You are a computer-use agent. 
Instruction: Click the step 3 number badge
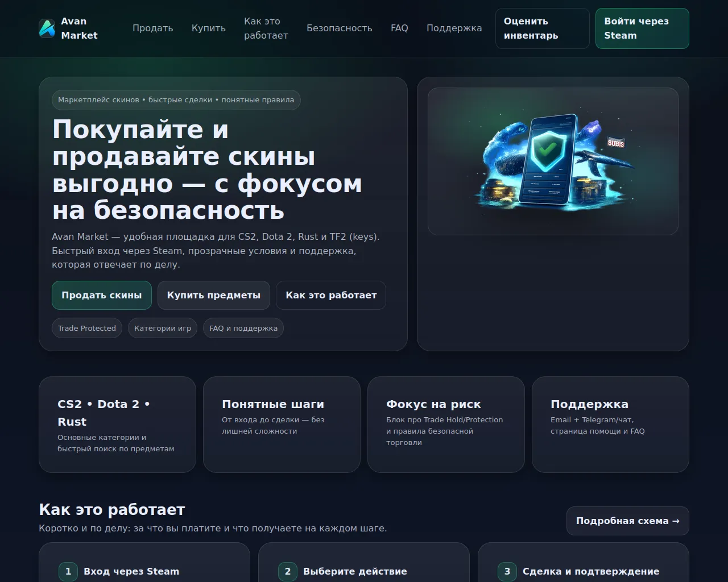click(507, 571)
